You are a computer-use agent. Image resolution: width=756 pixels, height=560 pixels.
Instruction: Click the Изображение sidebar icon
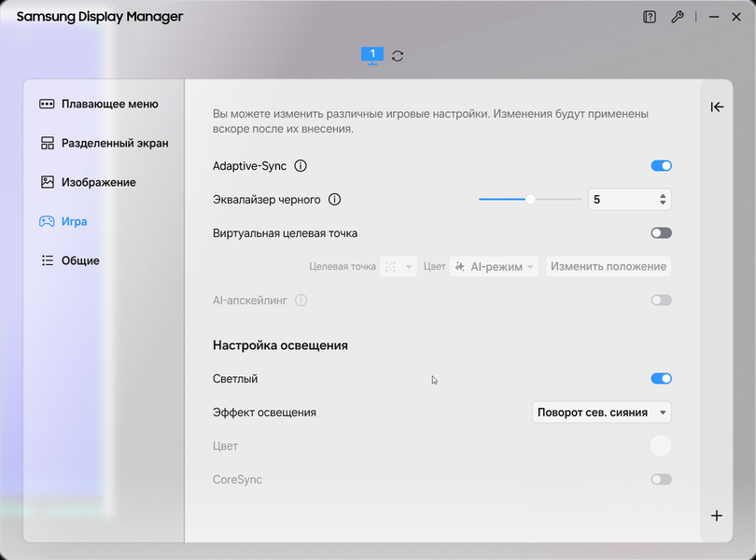pyautogui.click(x=48, y=182)
